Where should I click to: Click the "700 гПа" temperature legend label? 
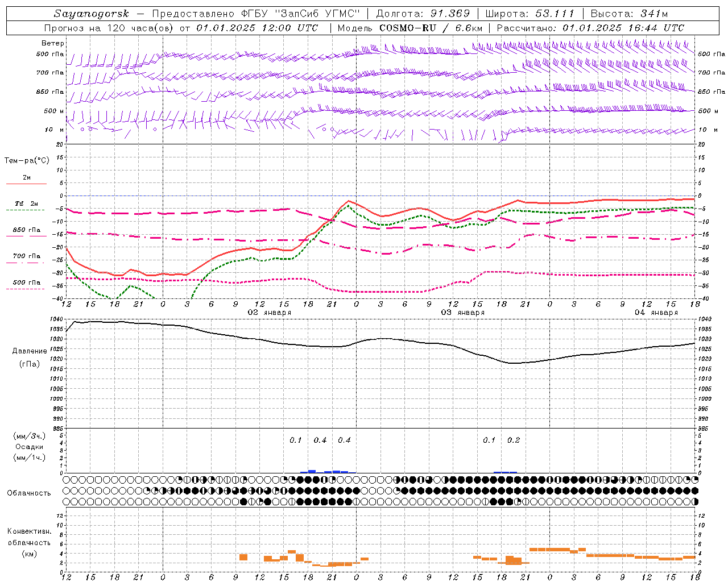pos(27,256)
